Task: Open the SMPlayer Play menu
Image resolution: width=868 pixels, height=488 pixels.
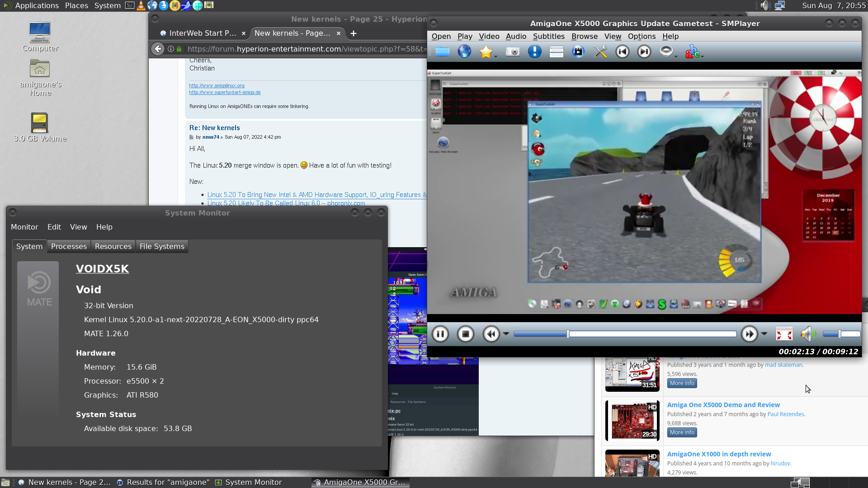Action: [x=465, y=36]
